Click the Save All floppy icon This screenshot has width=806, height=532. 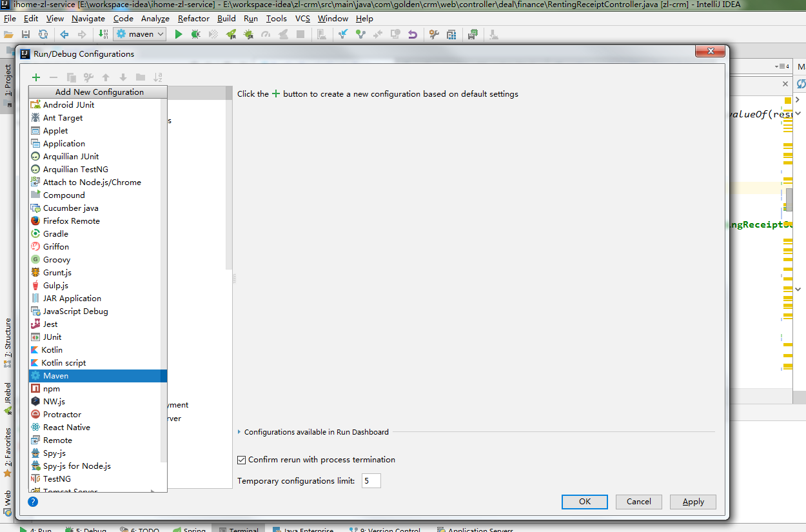26,34
